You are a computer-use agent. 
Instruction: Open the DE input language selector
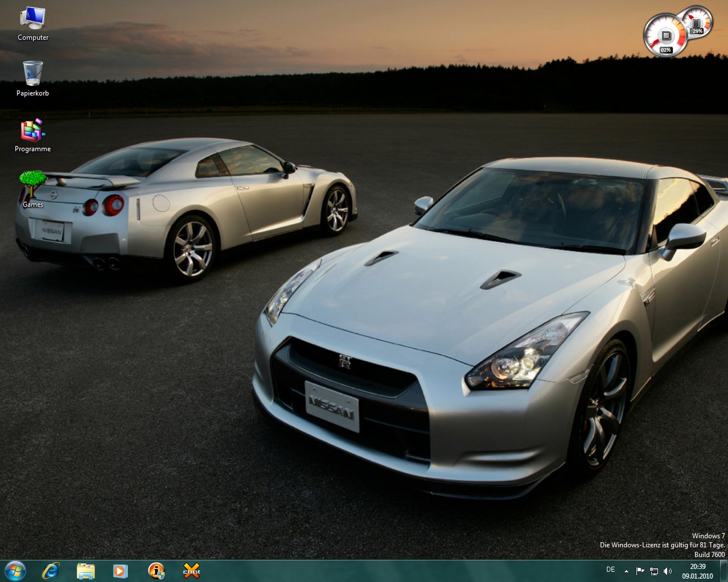click(611, 570)
